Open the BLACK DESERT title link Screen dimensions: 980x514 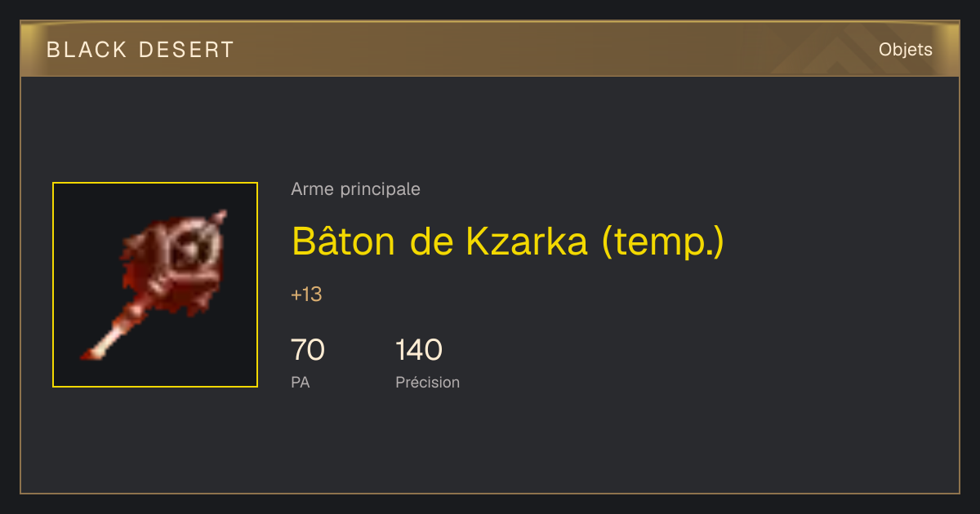[x=140, y=50]
